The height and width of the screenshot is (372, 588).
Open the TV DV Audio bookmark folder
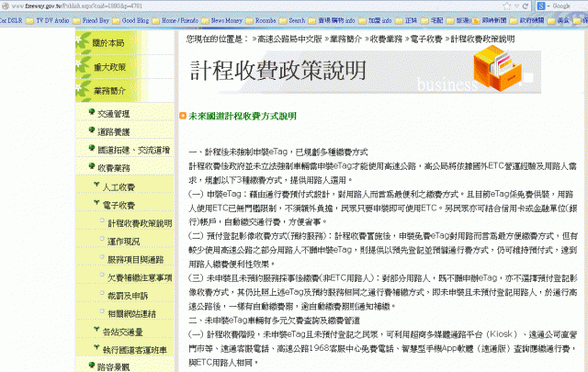[47, 20]
